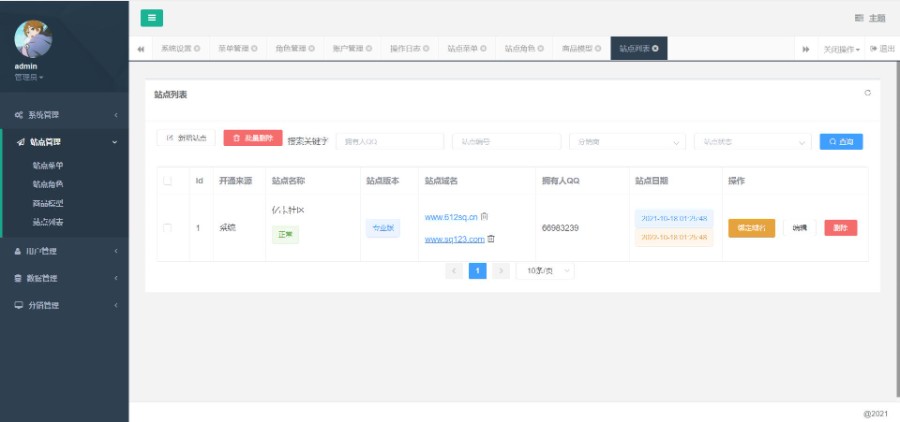Select 商品模型 in the sidebar submenu
This screenshot has height=422, width=900.
click(48, 203)
